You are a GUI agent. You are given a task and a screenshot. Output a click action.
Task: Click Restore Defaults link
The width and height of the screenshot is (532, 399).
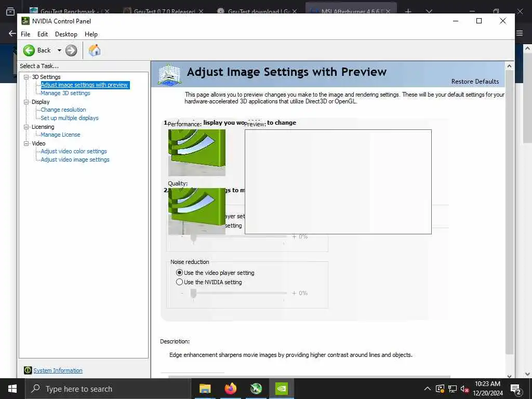475,82
